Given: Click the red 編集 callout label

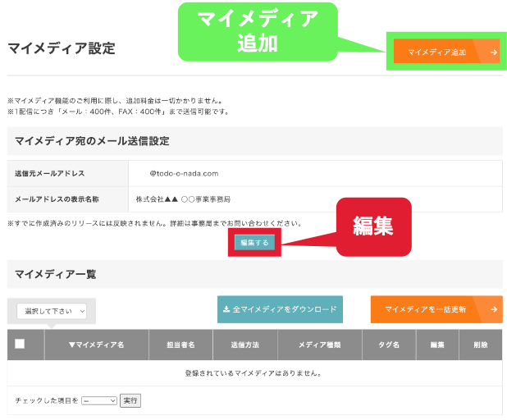Looking at the screenshot, I should pyautogui.click(x=373, y=226).
